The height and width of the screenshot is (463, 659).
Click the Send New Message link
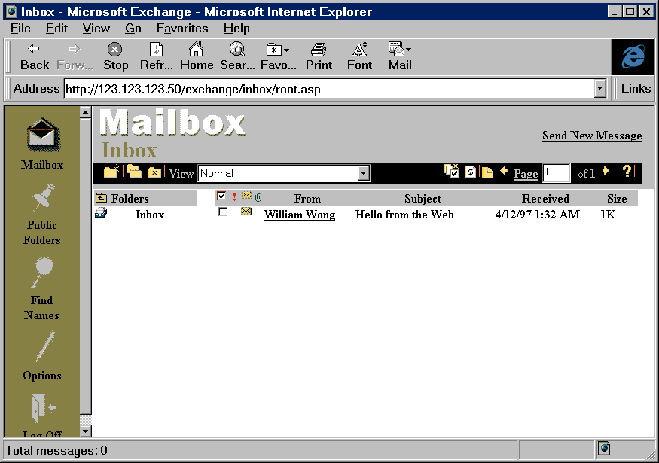point(591,136)
